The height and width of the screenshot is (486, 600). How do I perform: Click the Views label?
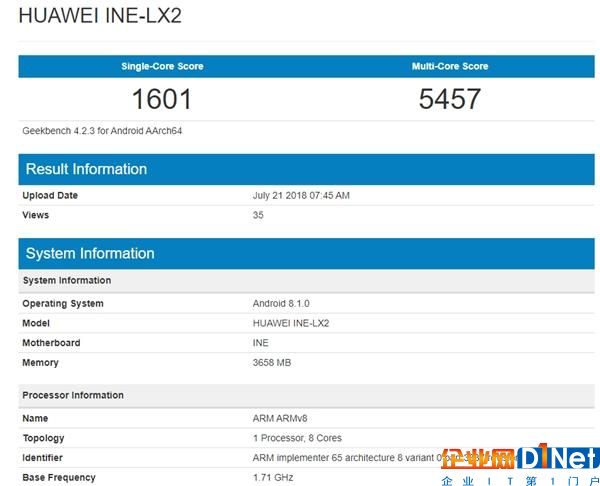point(36,215)
